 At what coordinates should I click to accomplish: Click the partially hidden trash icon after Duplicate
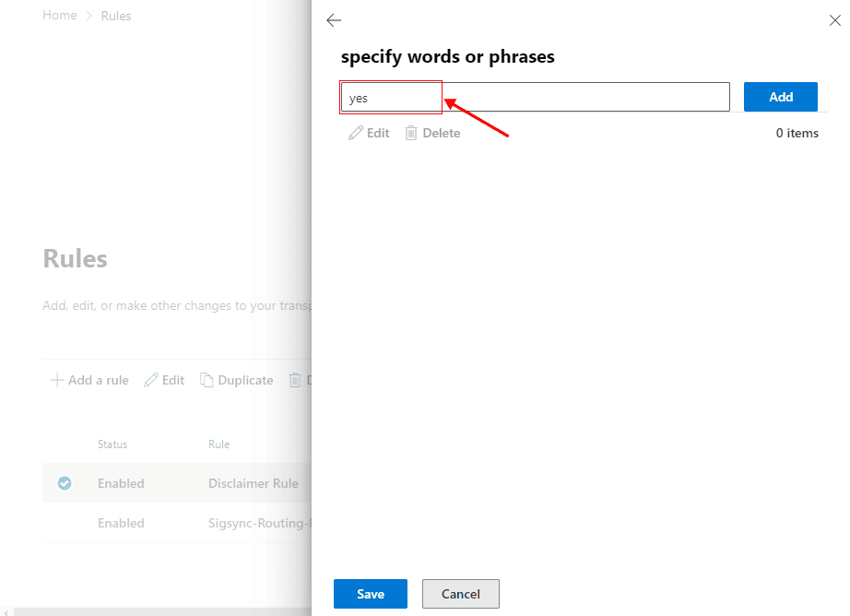pos(295,380)
